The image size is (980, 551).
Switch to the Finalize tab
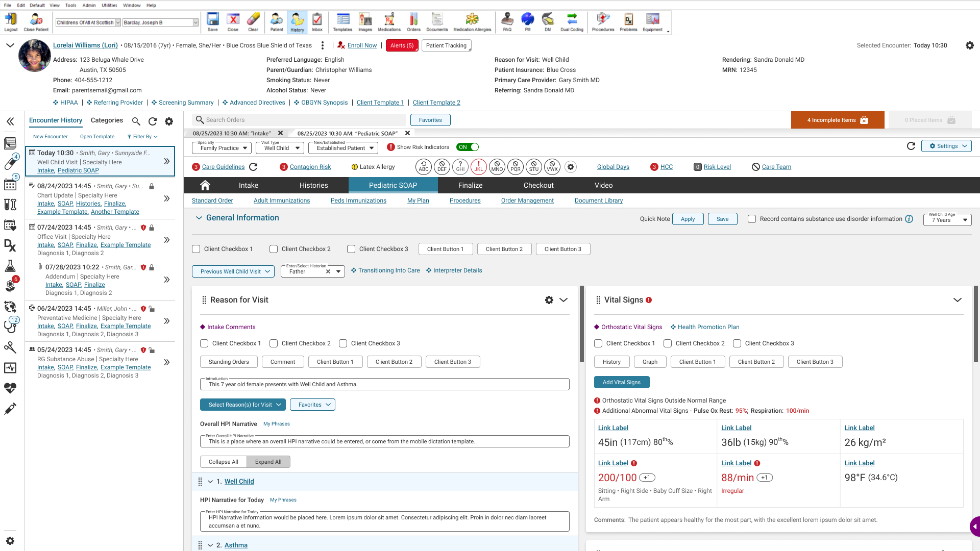[x=470, y=185]
